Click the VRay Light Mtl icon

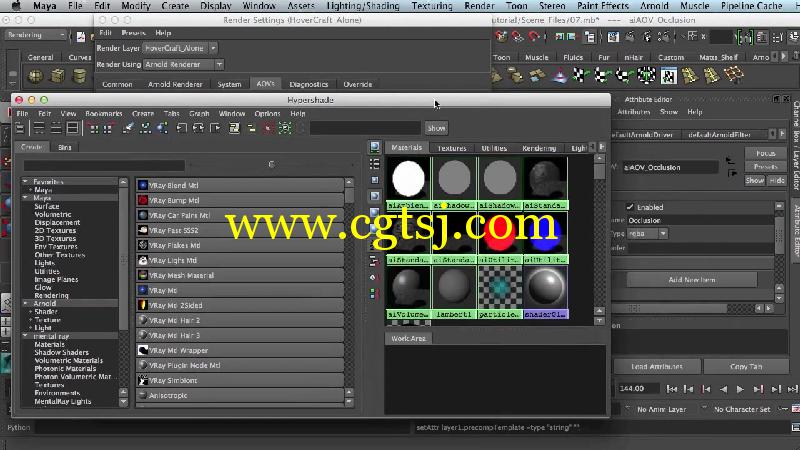143,260
